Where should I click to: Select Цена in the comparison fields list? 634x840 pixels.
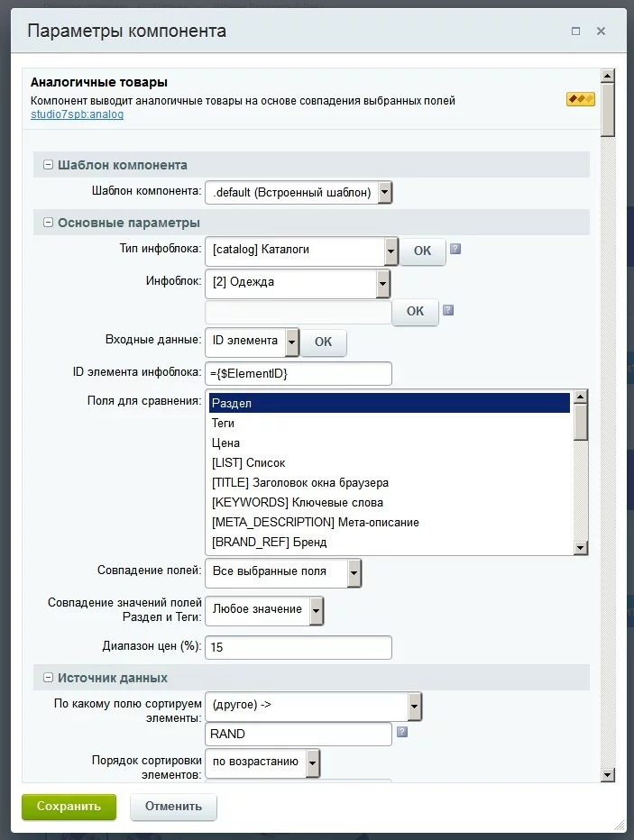coord(226,443)
